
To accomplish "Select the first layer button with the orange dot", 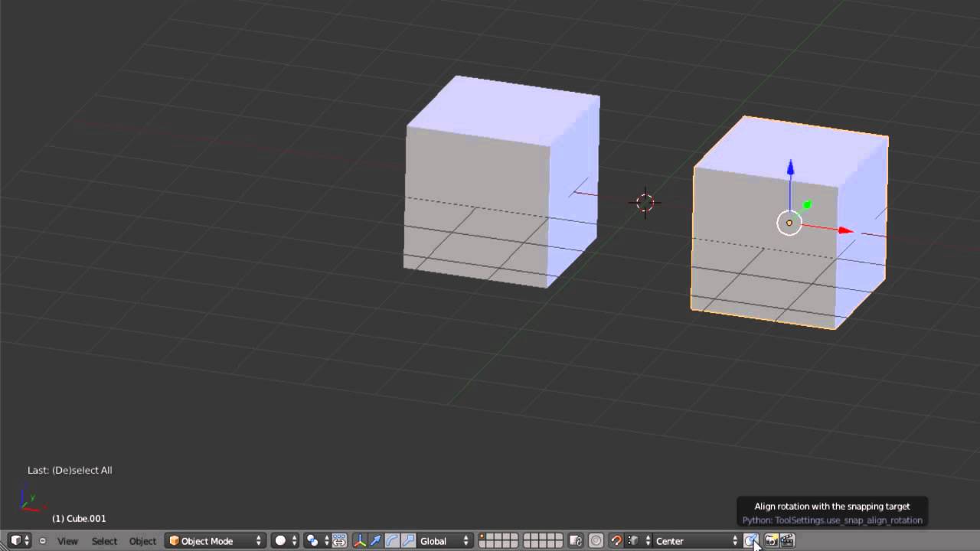I will (x=484, y=537).
